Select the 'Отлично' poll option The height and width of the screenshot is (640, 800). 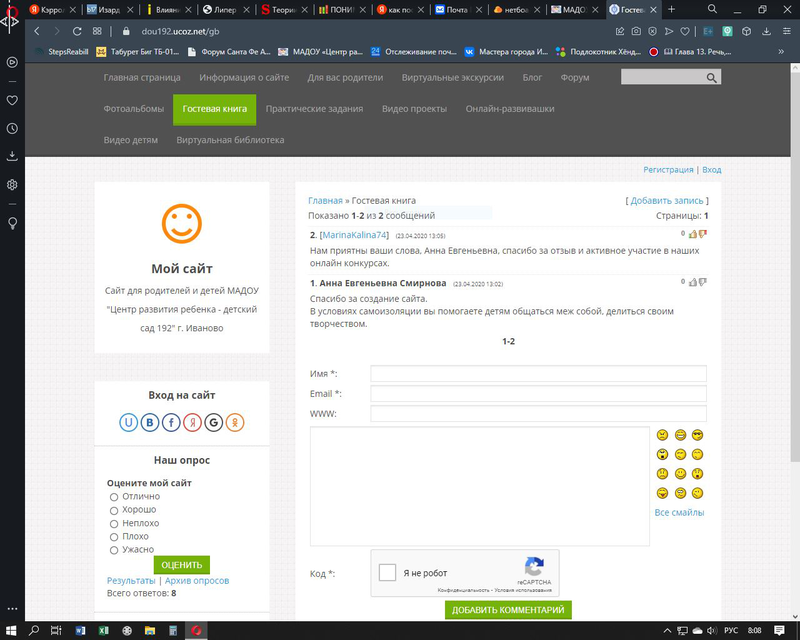[x=114, y=497]
